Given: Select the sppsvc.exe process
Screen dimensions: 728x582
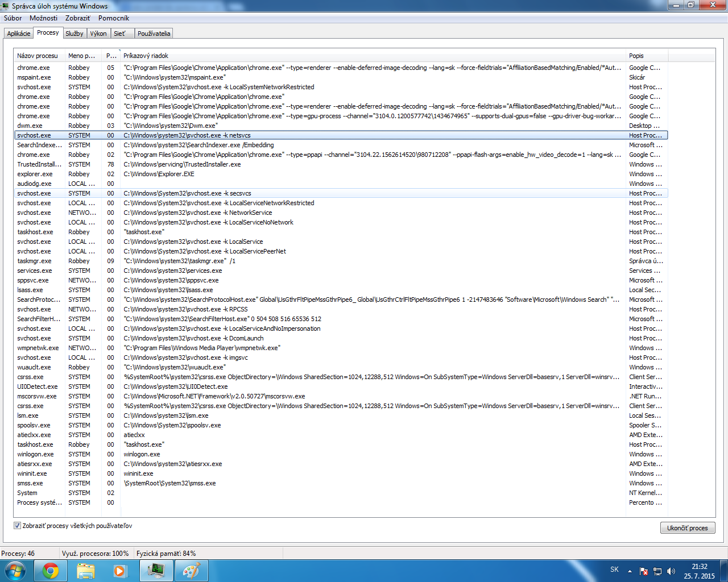Looking at the screenshot, I should point(341,280).
